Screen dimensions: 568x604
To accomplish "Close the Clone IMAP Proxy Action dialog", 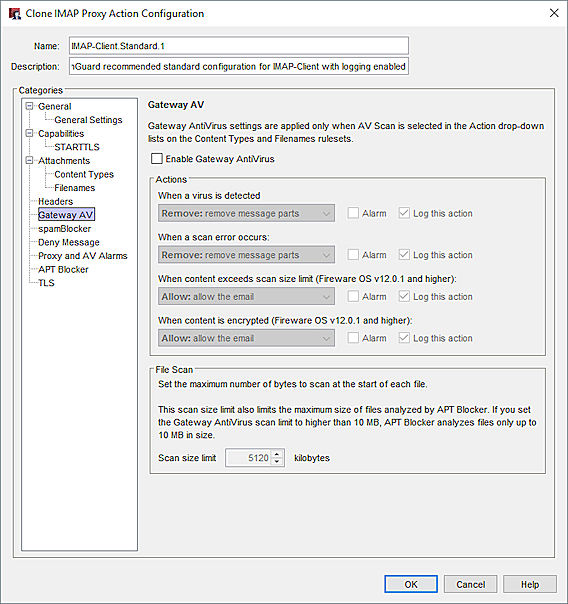I will click(554, 13).
